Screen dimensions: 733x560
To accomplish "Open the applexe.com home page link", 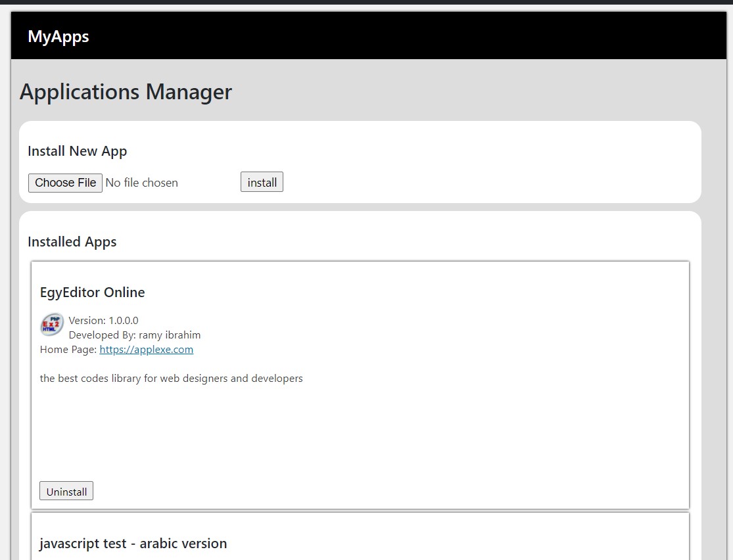I will point(146,350).
